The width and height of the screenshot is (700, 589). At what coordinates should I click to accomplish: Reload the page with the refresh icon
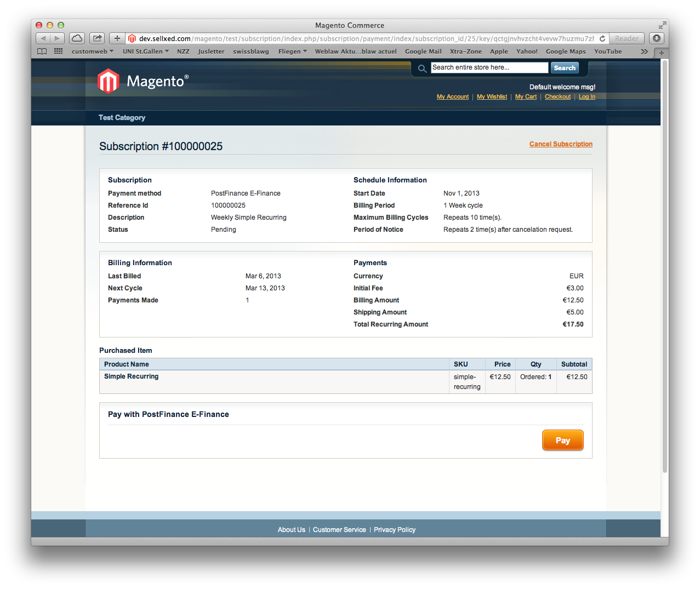(x=602, y=38)
